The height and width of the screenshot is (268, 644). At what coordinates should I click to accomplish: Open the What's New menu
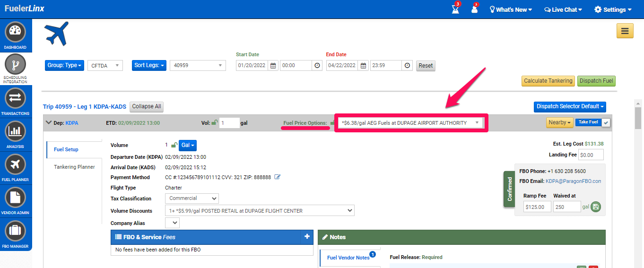tap(511, 9)
